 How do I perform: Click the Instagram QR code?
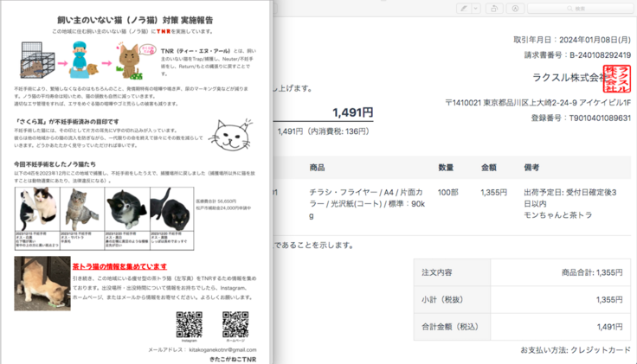point(189,324)
